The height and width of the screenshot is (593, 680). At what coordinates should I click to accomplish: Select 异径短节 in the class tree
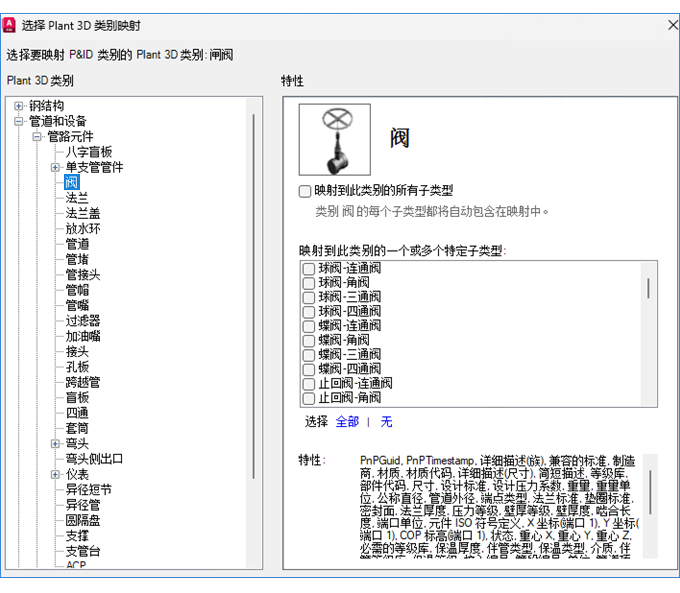coord(88,489)
